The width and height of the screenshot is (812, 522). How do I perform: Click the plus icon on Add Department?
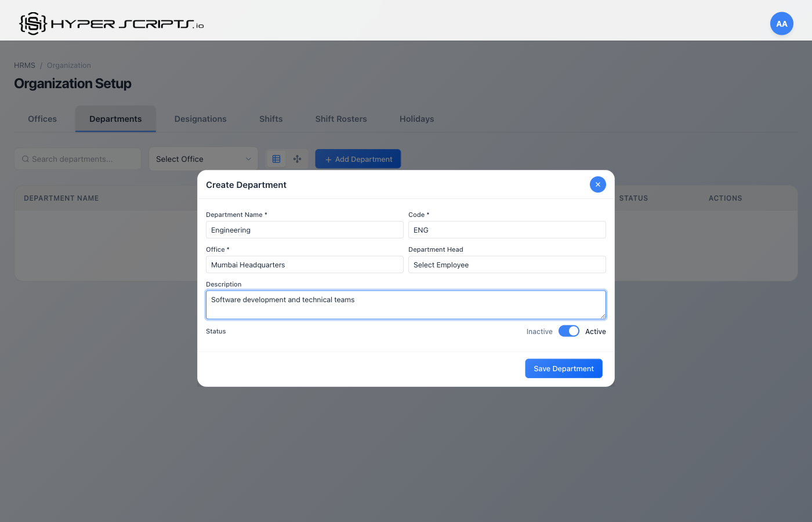(x=329, y=159)
